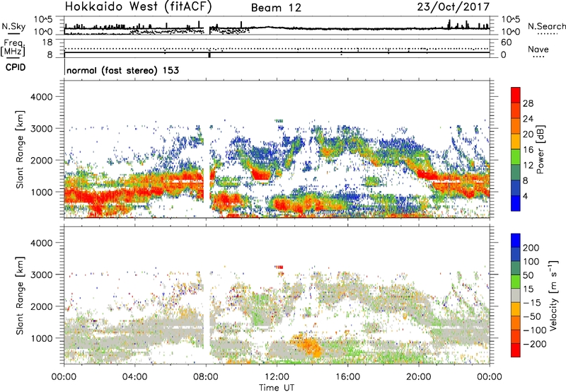Click the "Power [dB]" colorbar title

(x=540, y=149)
